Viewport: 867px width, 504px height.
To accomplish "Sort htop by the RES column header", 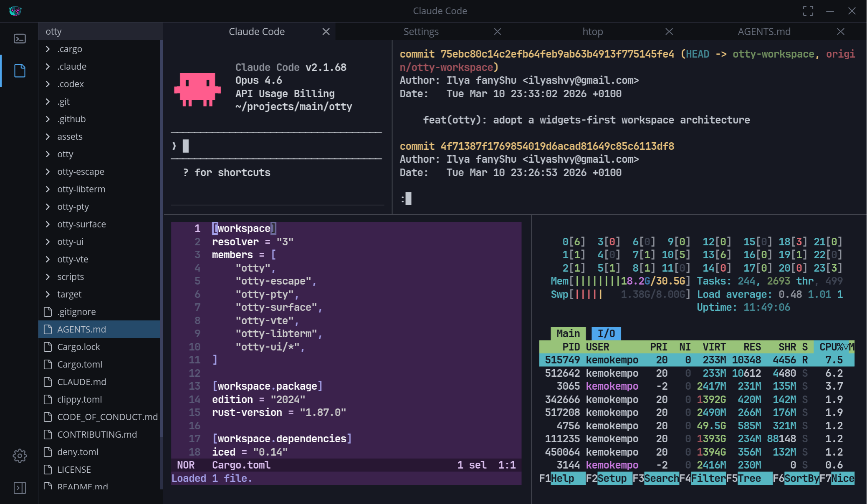I will [752, 347].
